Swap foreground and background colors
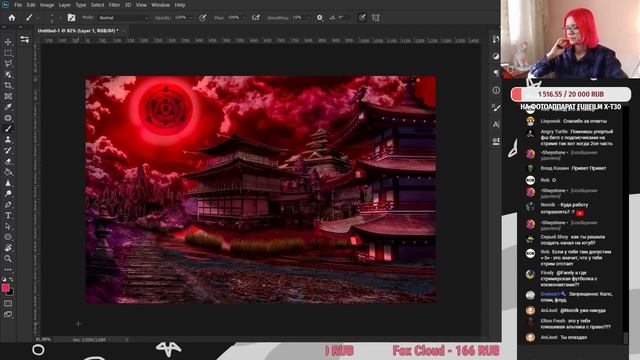 click(11, 280)
